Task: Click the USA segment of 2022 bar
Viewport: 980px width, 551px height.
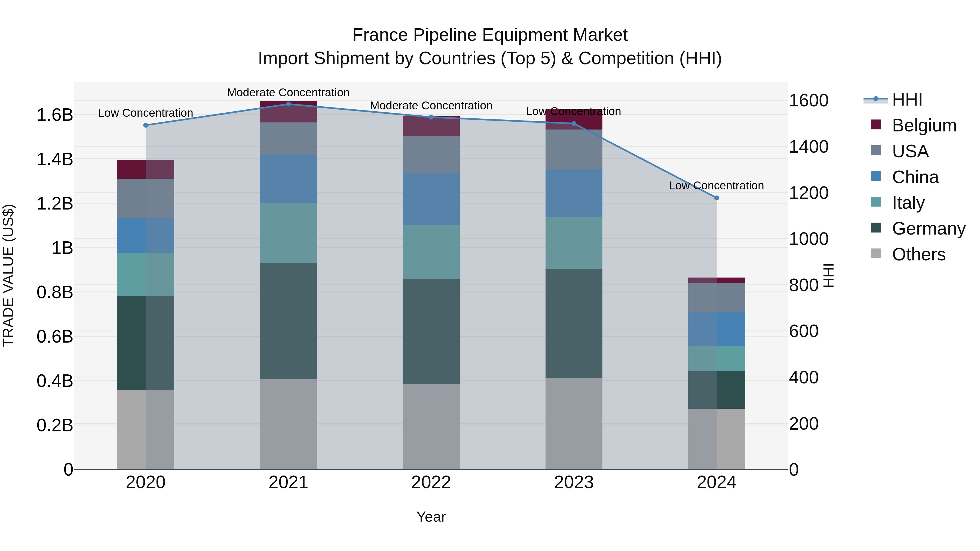Action: click(x=431, y=155)
